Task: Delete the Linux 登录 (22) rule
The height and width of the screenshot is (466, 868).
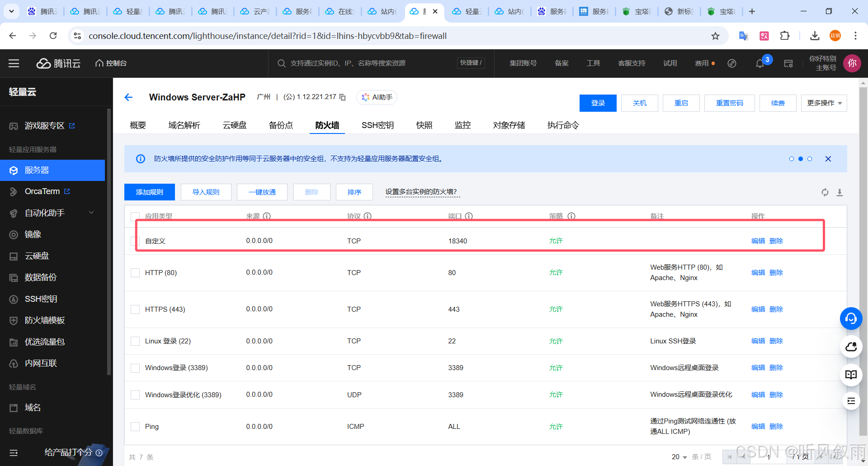Action: coord(776,341)
